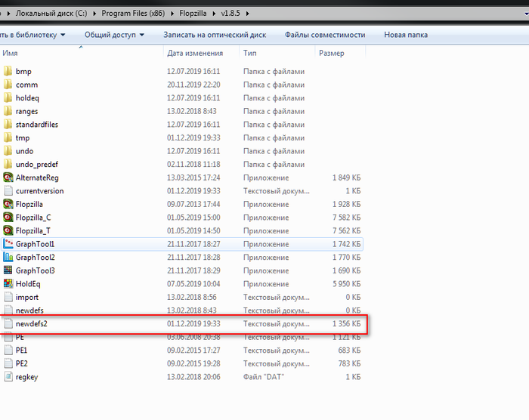529x420 pixels.
Task: Click file name currentversion
Action: (x=39, y=190)
